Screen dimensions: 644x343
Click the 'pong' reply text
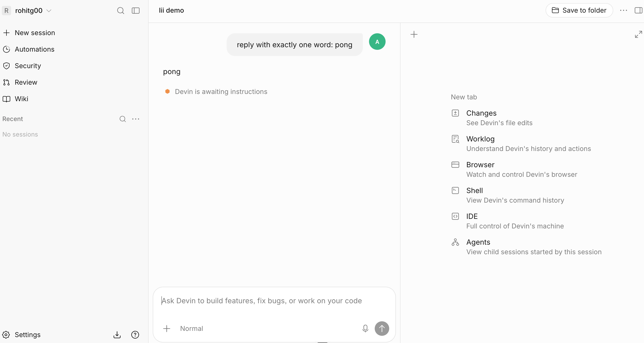pyautogui.click(x=172, y=71)
